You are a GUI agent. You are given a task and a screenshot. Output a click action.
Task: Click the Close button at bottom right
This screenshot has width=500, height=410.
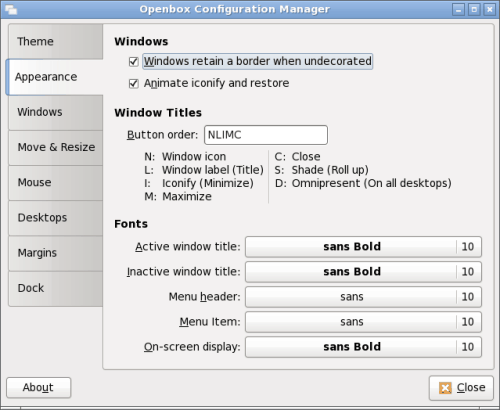click(461, 388)
